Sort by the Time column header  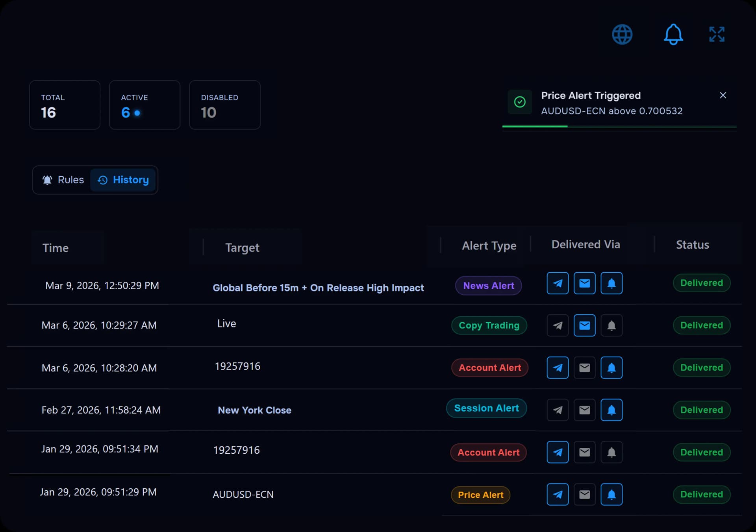[x=56, y=248]
